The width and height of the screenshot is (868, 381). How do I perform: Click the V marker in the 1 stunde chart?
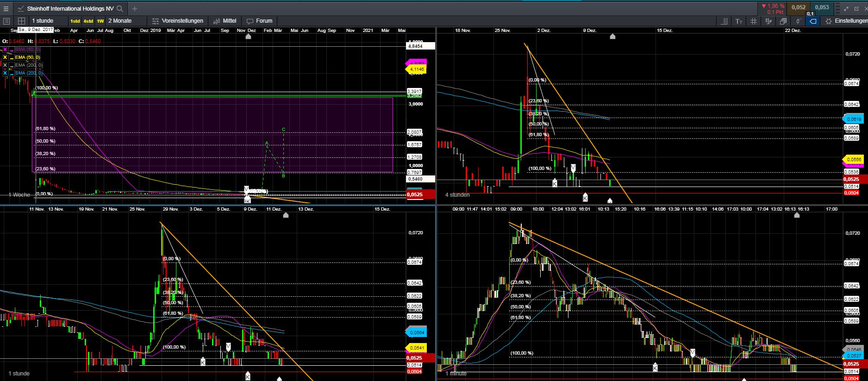[228, 346]
